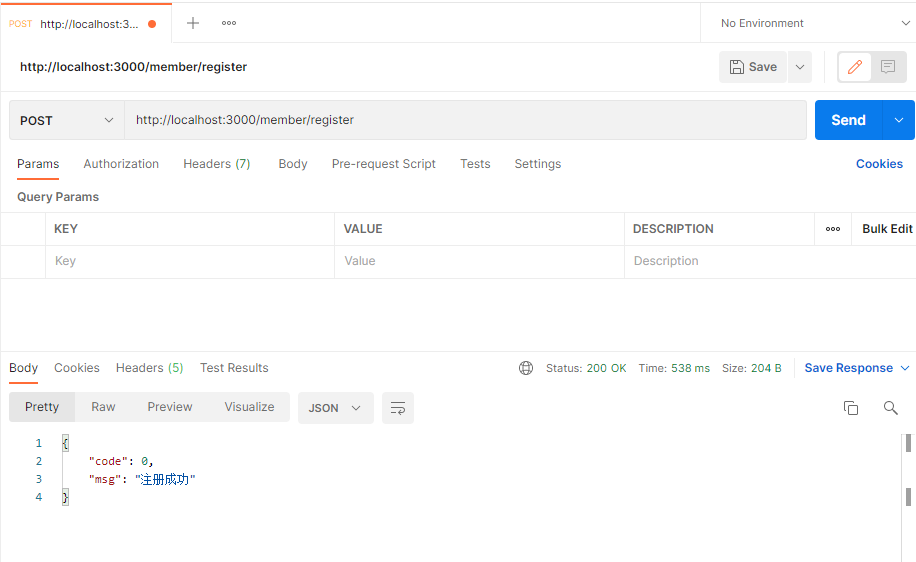The width and height of the screenshot is (916, 562).
Task: Click the floppy disk Save button
Action: click(753, 67)
